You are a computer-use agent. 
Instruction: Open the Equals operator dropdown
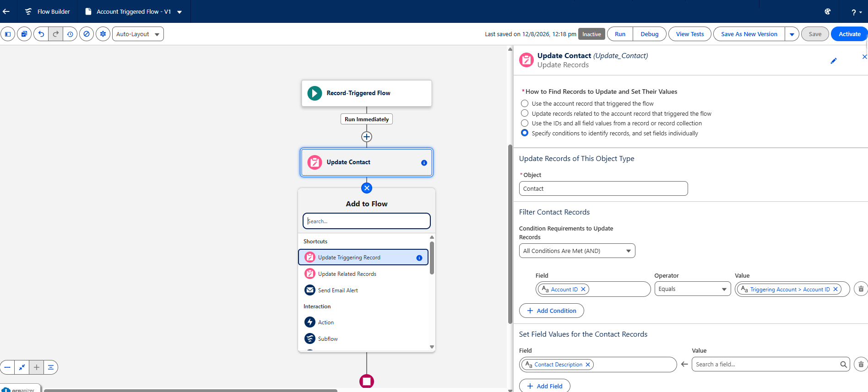click(693, 289)
